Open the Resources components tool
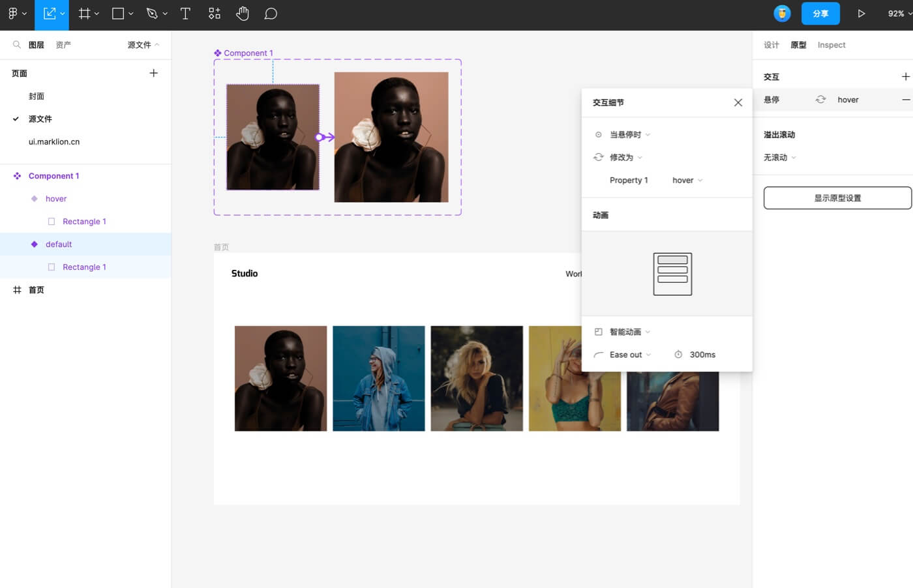The height and width of the screenshot is (588, 913). point(215,14)
